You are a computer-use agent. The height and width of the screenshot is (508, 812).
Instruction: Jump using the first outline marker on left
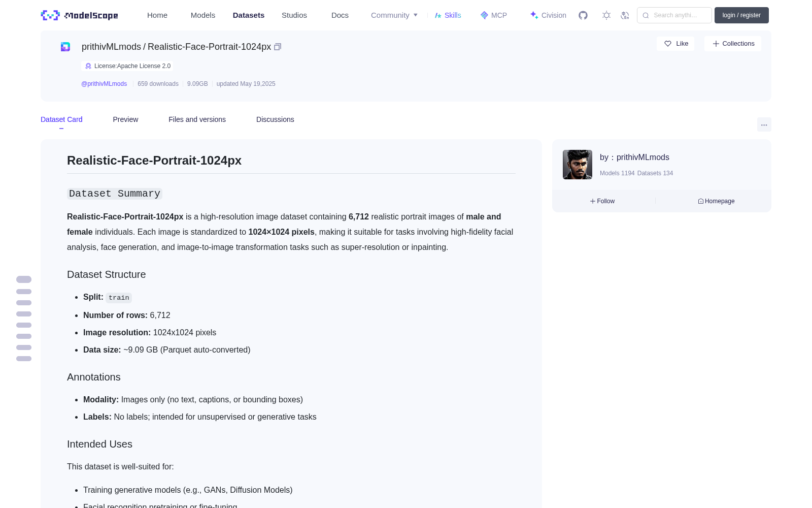tap(24, 279)
